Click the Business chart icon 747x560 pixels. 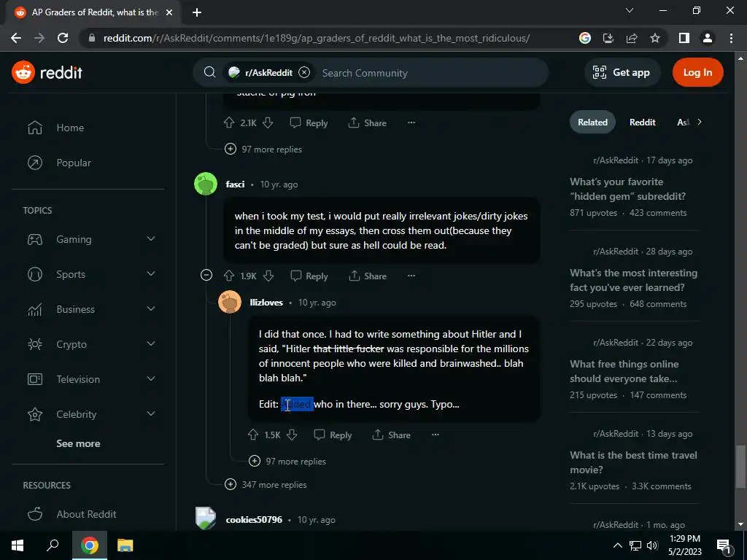35,309
